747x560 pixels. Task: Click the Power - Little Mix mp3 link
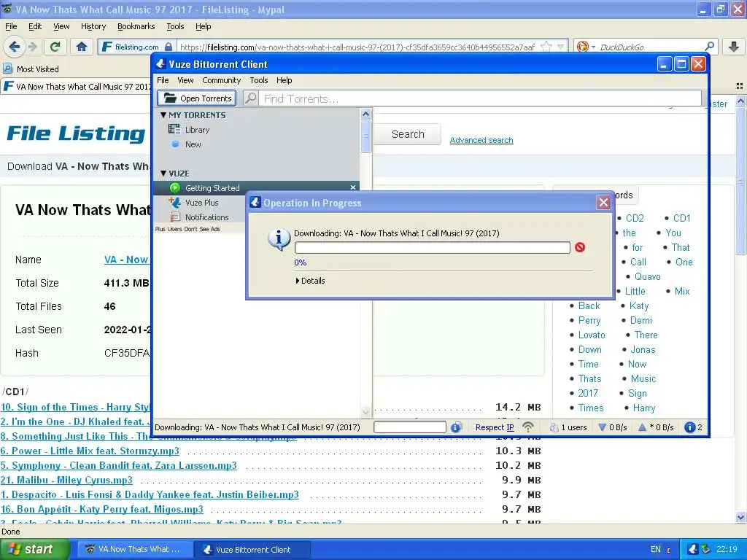(x=90, y=451)
